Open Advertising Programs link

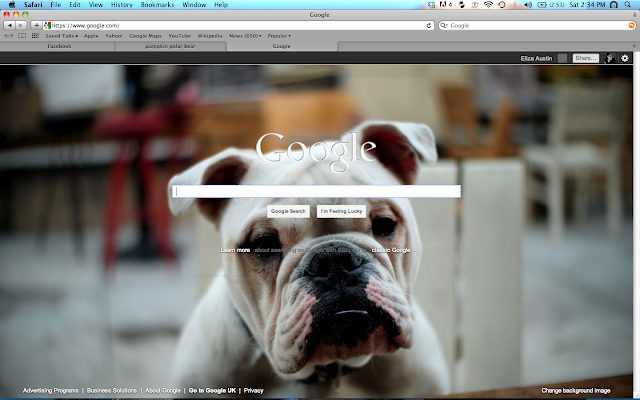[51, 391]
